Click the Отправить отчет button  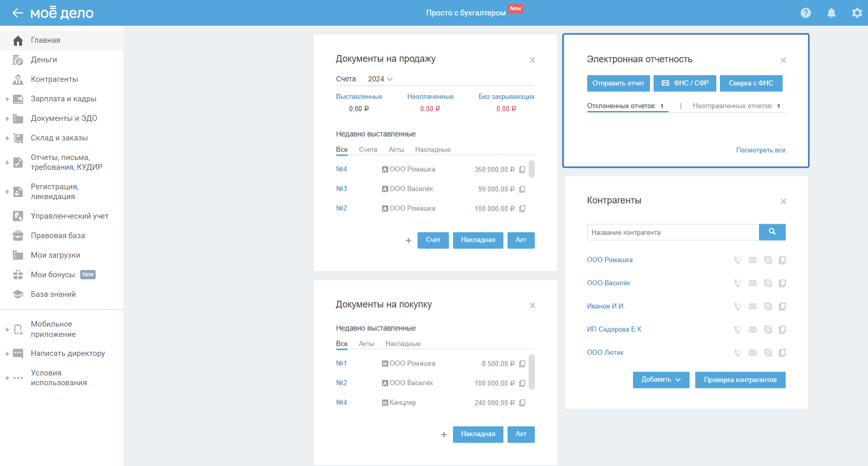pyautogui.click(x=618, y=83)
